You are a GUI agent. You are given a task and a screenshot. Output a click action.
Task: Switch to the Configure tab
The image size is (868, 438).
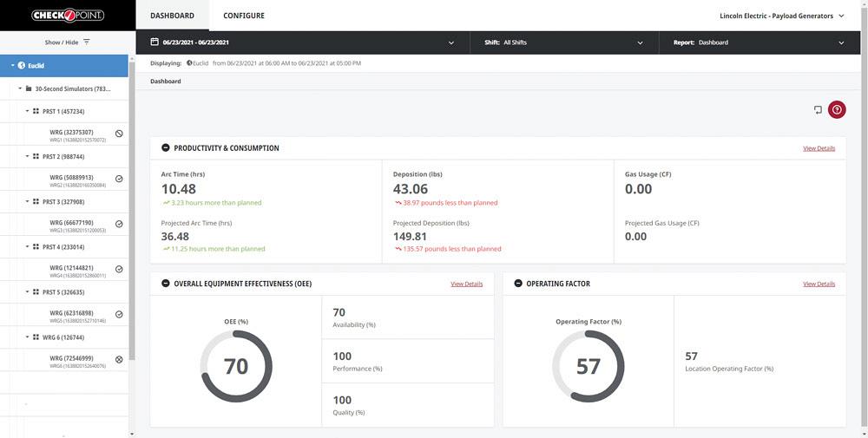tap(244, 16)
